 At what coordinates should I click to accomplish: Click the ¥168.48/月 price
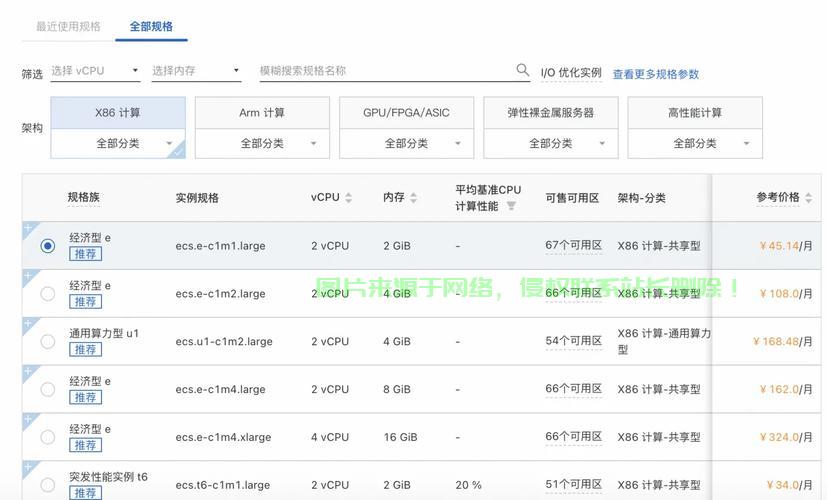click(783, 342)
